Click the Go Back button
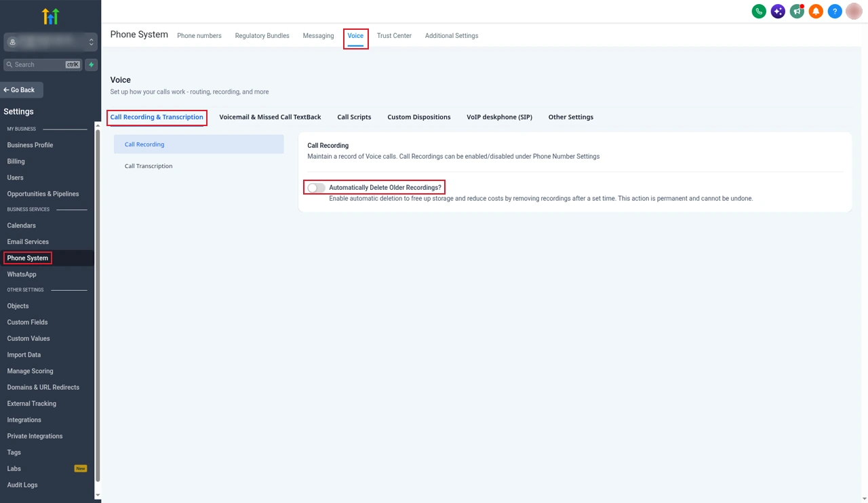The image size is (868, 503). click(x=22, y=90)
